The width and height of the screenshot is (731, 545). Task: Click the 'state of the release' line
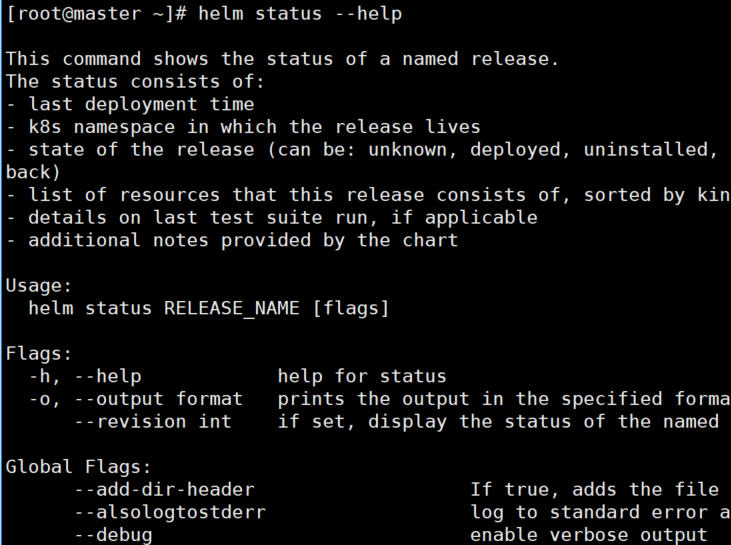pos(362,150)
